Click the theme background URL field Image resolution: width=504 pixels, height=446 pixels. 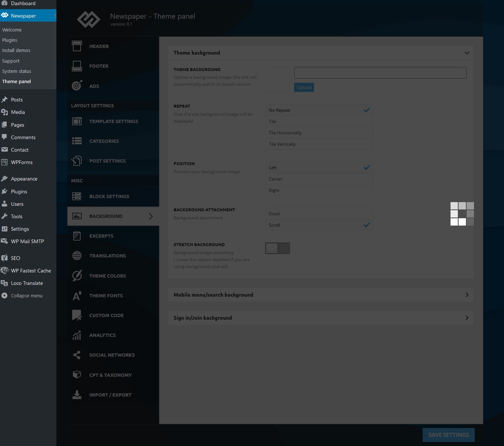point(380,73)
